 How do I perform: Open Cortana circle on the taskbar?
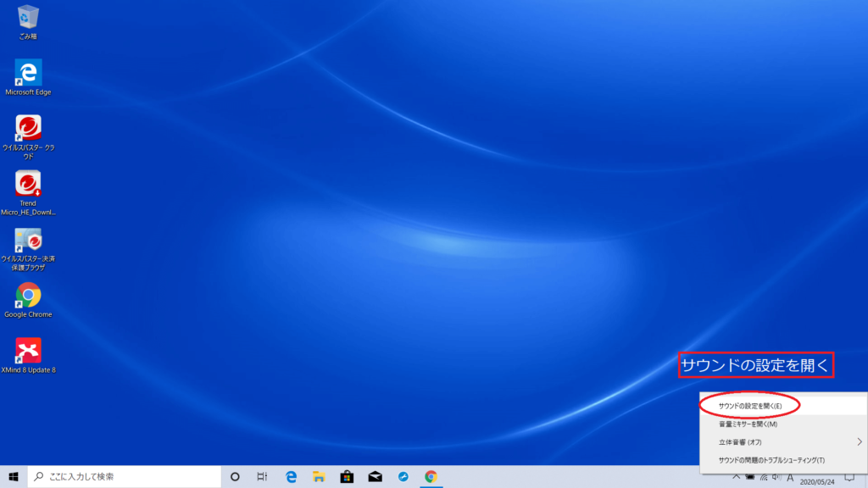pos(235,476)
